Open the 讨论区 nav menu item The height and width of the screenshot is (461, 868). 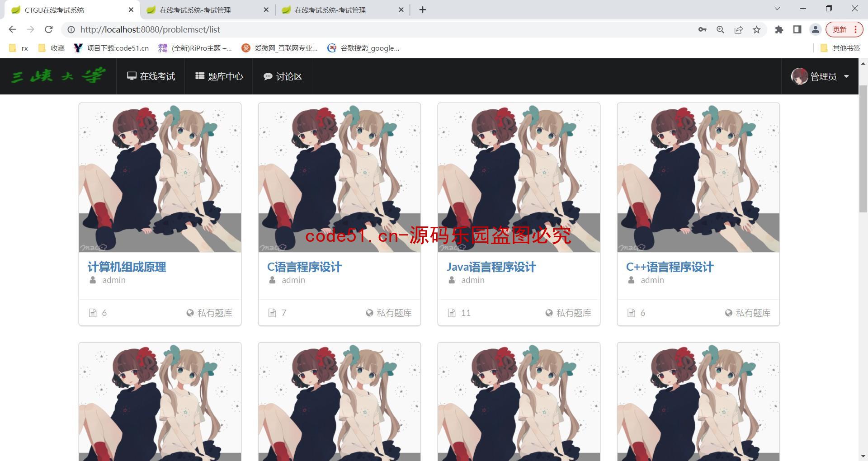click(x=283, y=76)
